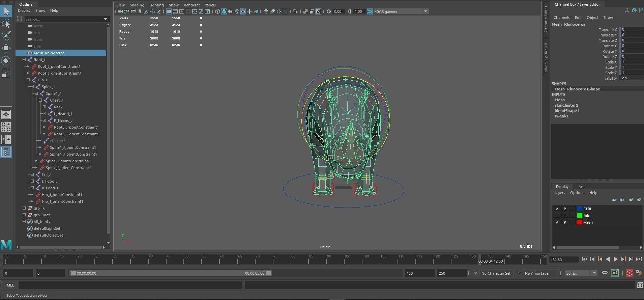Open the viewport Shading menu
Viewport: 644px width, 300px height.
pos(137,5)
